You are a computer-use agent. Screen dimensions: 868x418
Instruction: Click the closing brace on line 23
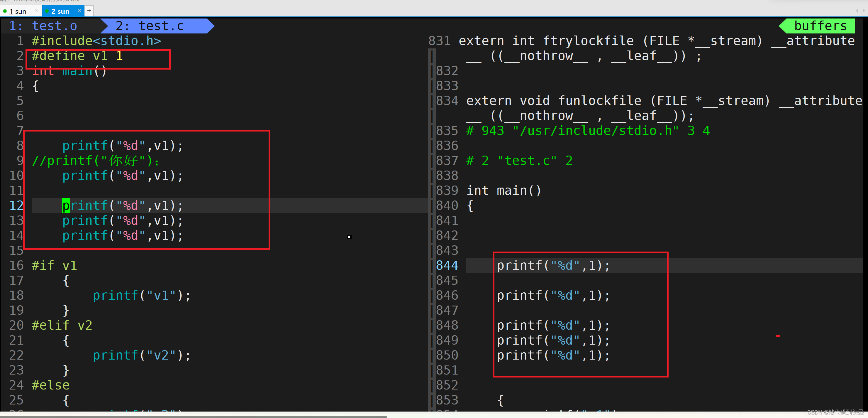point(66,370)
